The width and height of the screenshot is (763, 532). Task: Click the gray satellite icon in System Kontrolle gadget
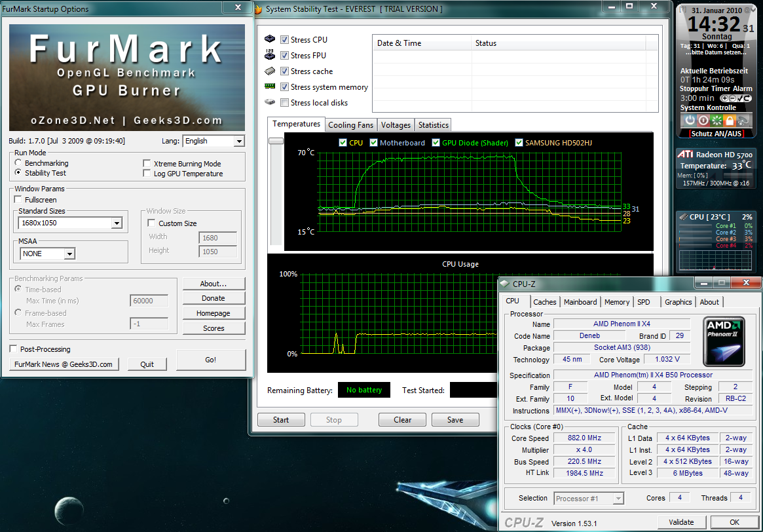[743, 120]
